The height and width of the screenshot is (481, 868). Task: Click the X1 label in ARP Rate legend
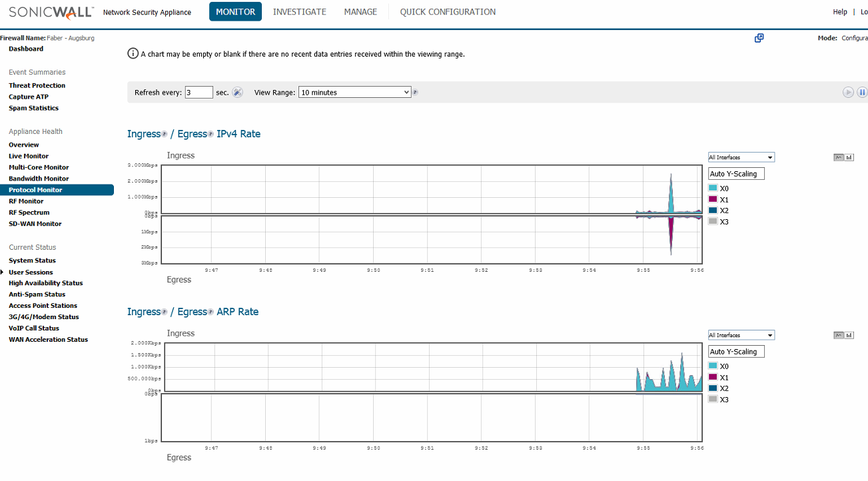(x=724, y=378)
